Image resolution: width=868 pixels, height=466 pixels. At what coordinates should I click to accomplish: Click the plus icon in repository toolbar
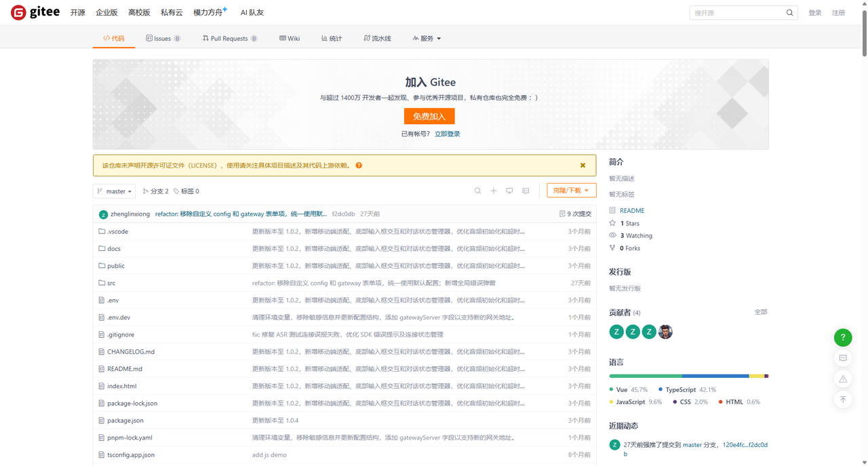pyautogui.click(x=494, y=191)
